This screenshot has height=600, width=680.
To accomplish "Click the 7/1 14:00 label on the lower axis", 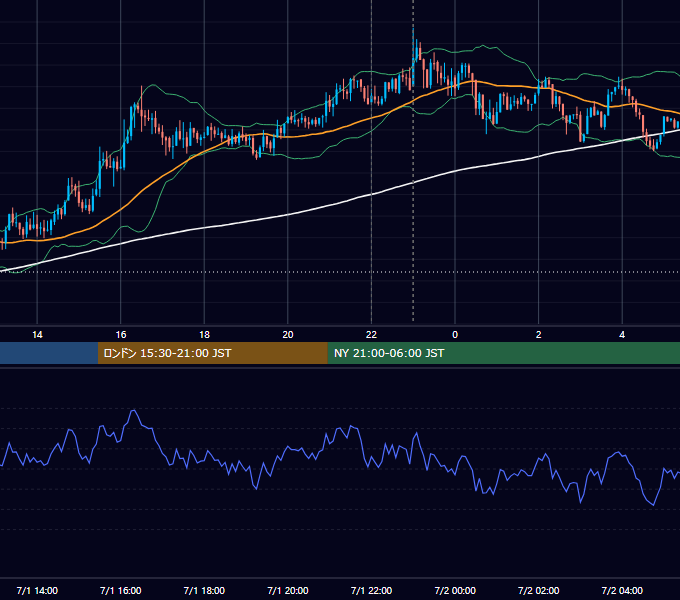I will point(37,590).
